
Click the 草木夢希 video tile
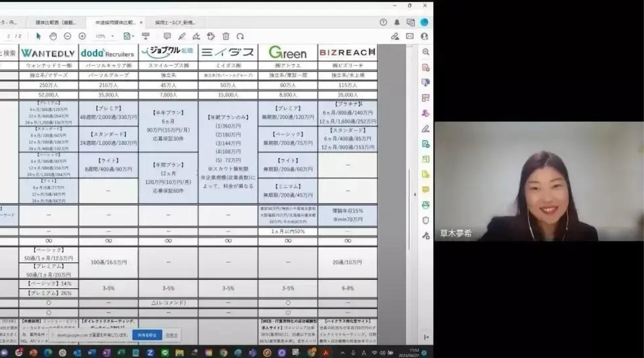[539, 181]
